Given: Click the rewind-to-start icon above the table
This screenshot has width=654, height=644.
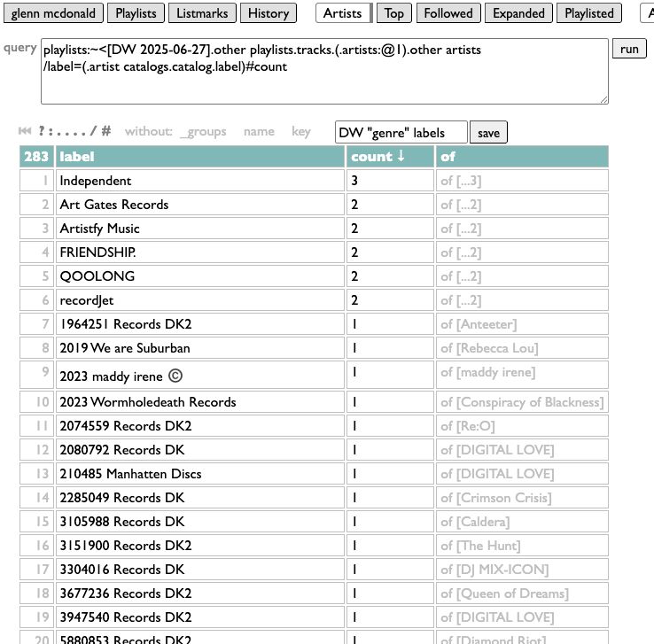Looking at the screenshot, I should pyautogui.click(x=25, y=131).
